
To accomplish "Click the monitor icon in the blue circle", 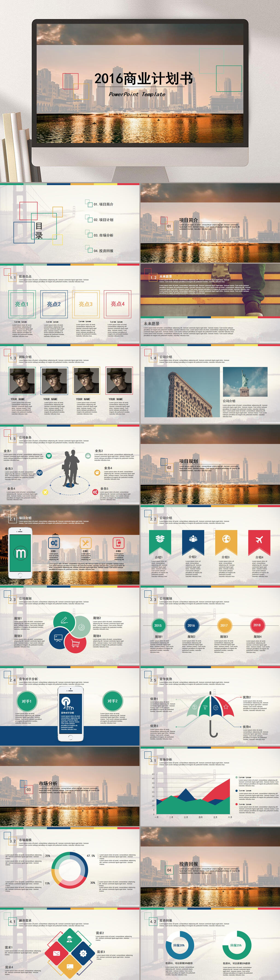I will (59, 638).
